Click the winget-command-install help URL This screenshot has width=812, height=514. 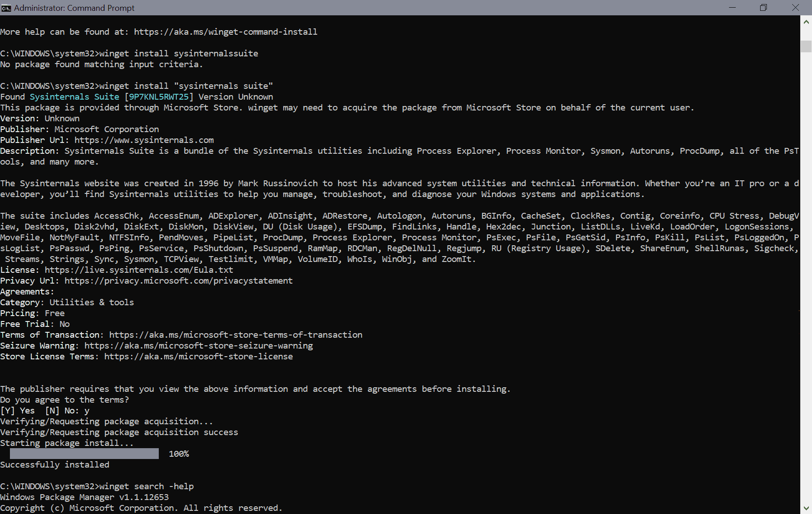point(226,32)
